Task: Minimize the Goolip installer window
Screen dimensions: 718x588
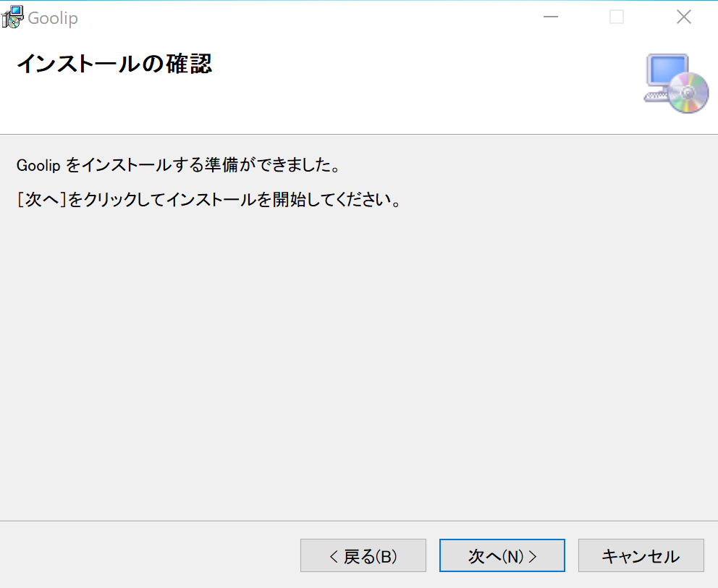Action: [x=550, y=17]
